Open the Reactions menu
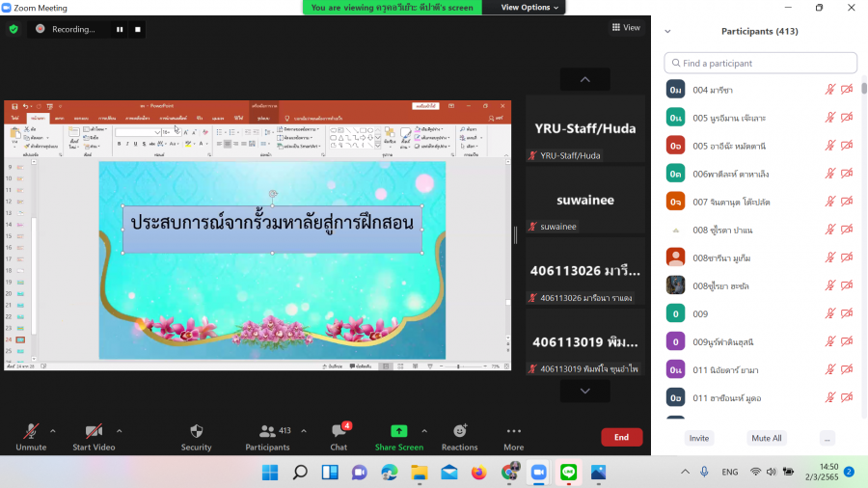Viewport: 868px width, 488px height. 459,431
